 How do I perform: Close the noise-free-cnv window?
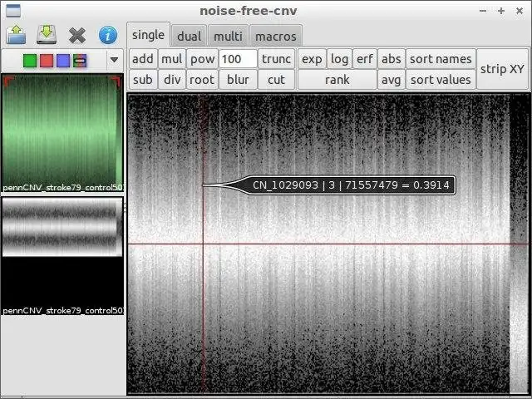point(520,11)
